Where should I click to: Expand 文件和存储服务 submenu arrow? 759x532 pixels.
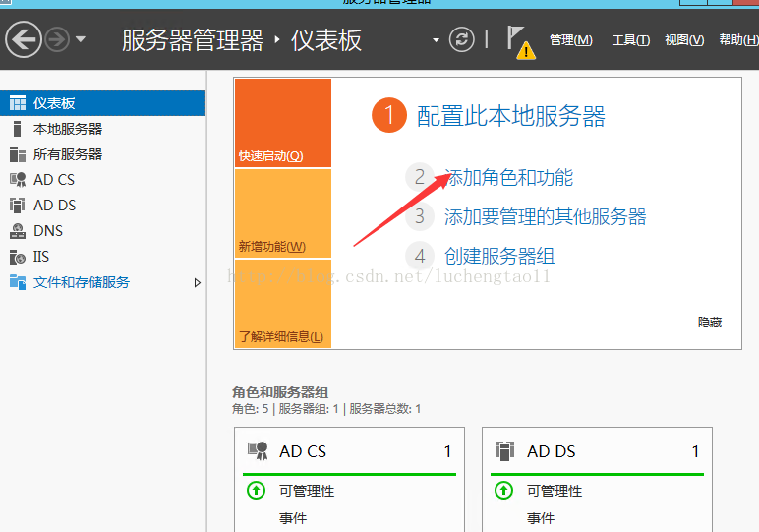(197, 283)
